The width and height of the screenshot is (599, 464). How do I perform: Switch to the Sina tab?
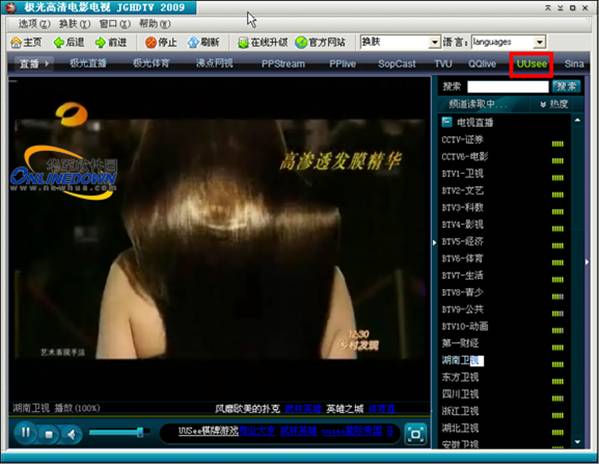tap(574, 64)
